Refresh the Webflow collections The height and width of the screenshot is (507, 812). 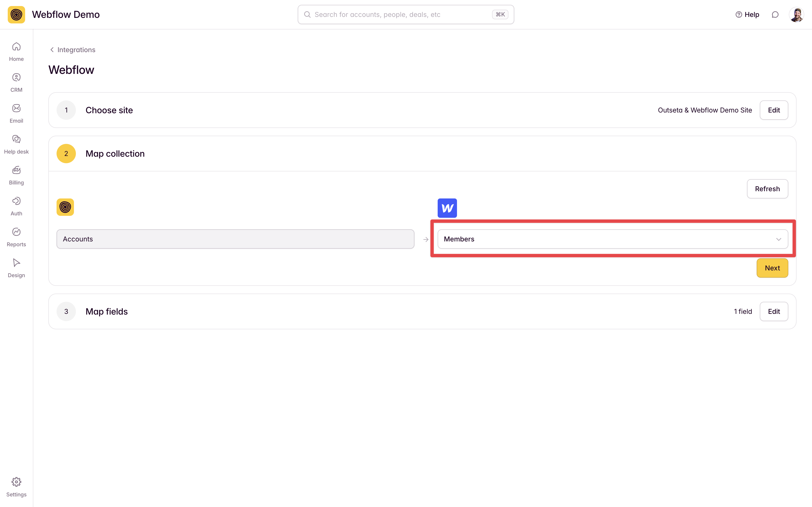click(767, 189)
